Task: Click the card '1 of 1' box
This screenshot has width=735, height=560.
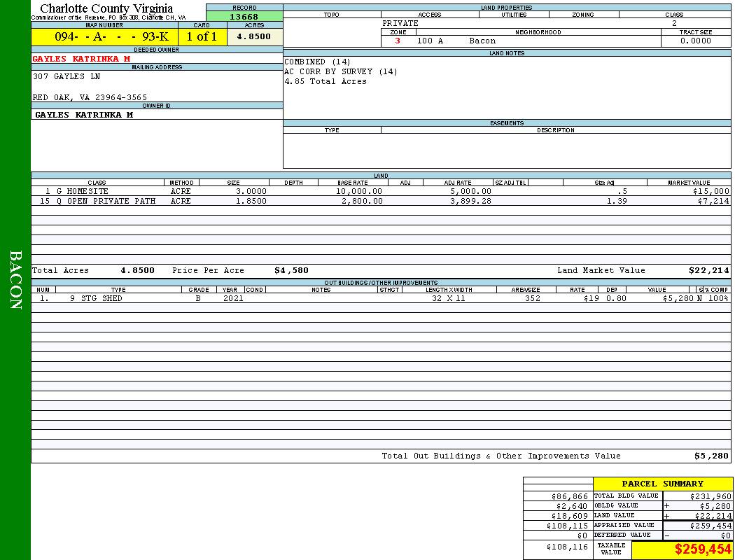Action: pos(202,37)
